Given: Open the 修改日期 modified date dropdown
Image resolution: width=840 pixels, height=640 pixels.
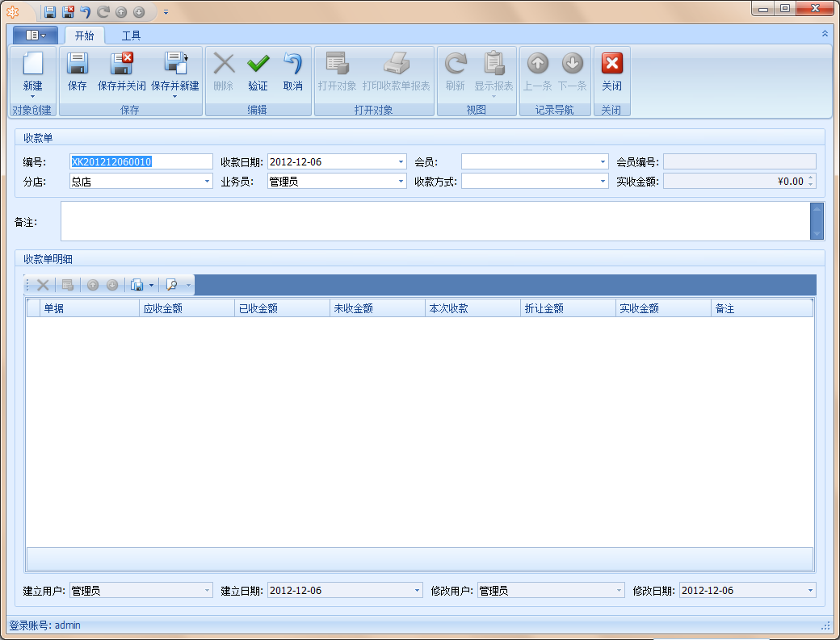Looking at the screenshot, I should tap(811, 591).
